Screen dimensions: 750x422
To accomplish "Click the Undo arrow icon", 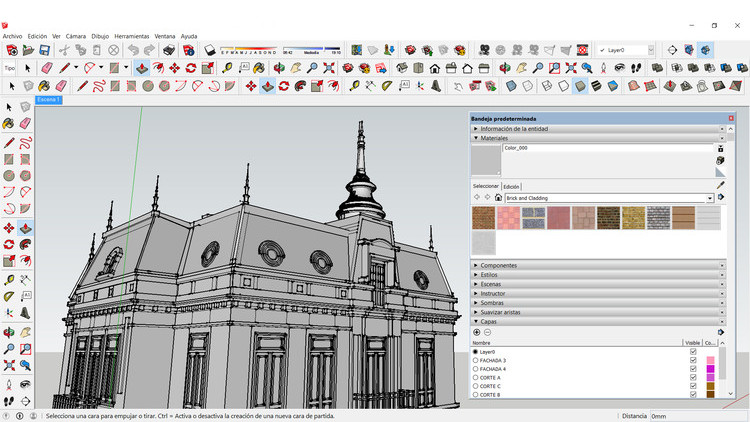I will point(133,50).
